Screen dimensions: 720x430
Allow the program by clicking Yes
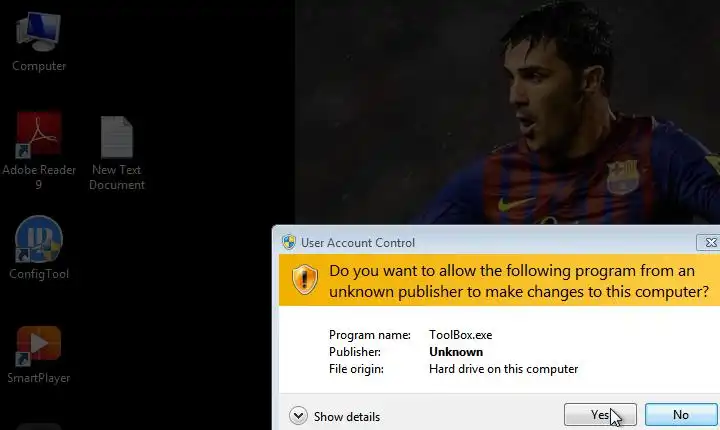coord(600,415)
